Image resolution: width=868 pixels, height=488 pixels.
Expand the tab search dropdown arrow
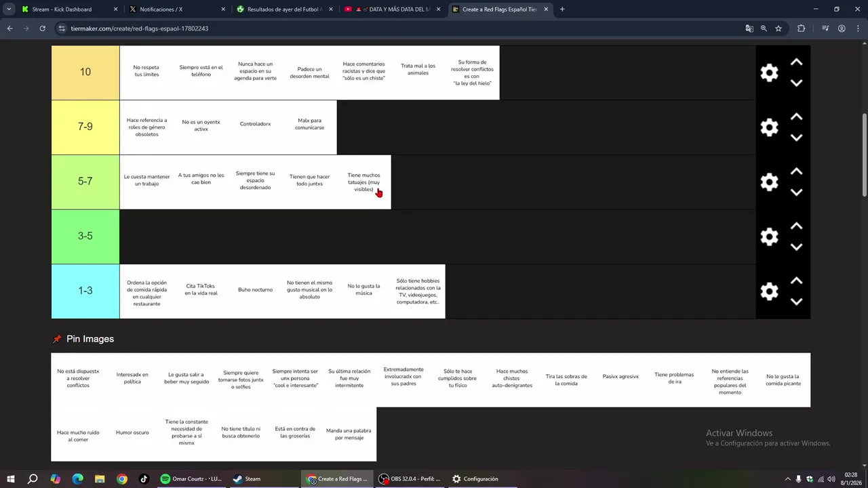[9, 9]
